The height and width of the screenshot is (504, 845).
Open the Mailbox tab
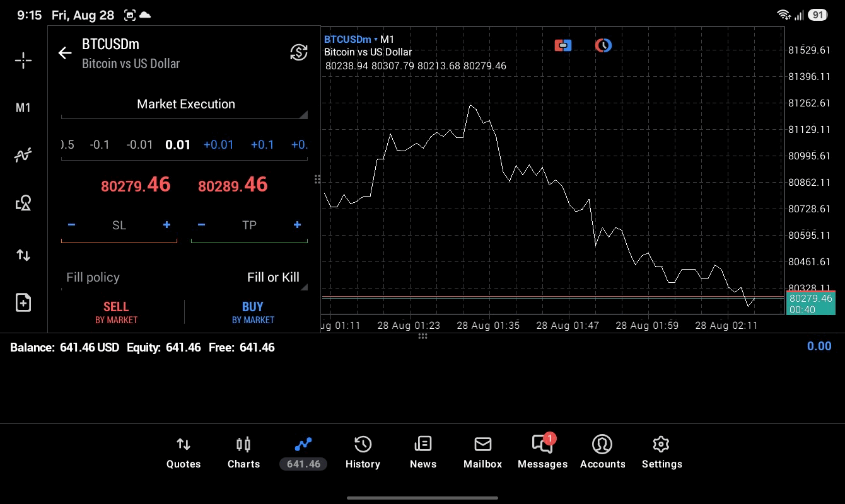(482, 454)
